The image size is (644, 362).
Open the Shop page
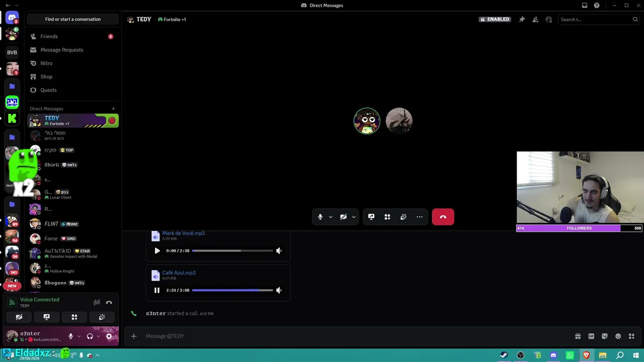(x=73, y=76)
